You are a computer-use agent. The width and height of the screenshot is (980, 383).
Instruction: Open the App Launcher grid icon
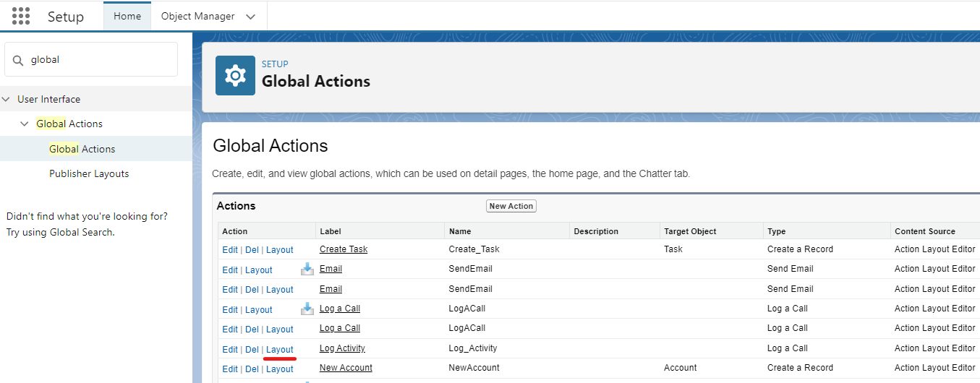click(21, 16)
